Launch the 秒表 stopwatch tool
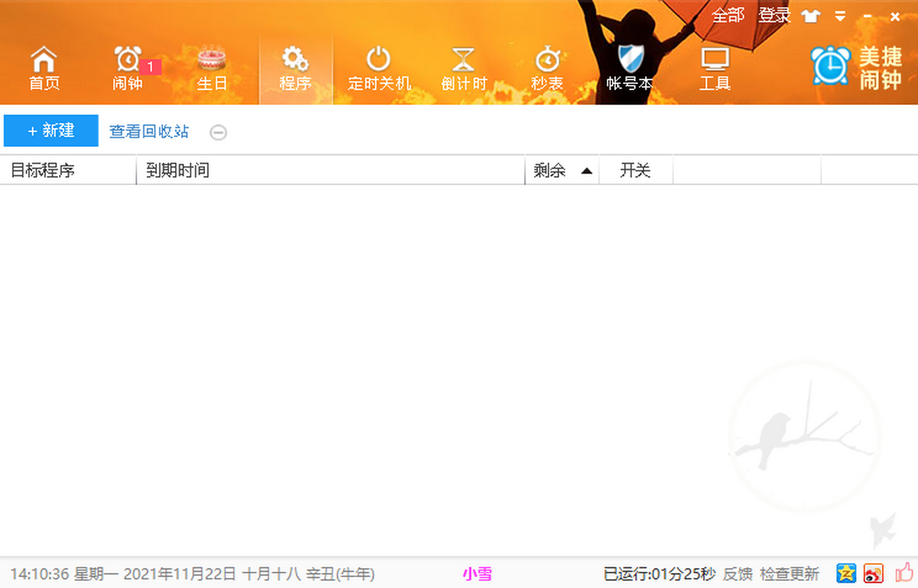The height and width of the screenshot is (588, 918). pyautogui.click(x=547, y=69)
